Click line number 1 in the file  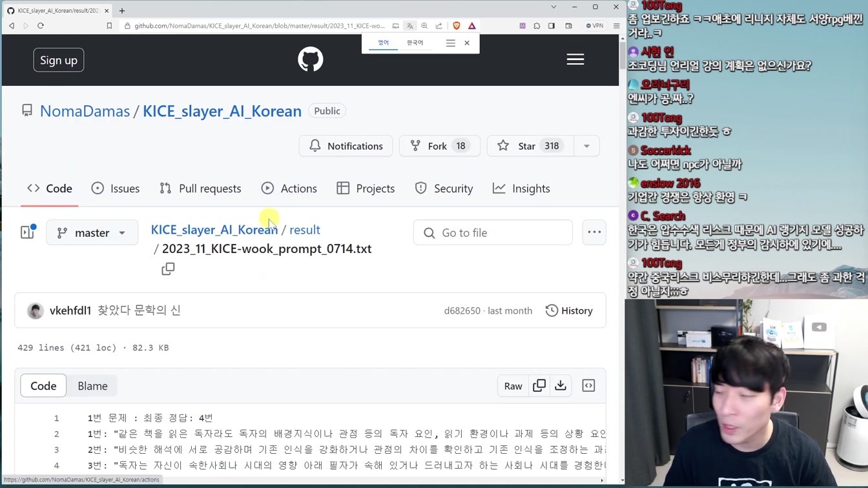coord(56,418)
